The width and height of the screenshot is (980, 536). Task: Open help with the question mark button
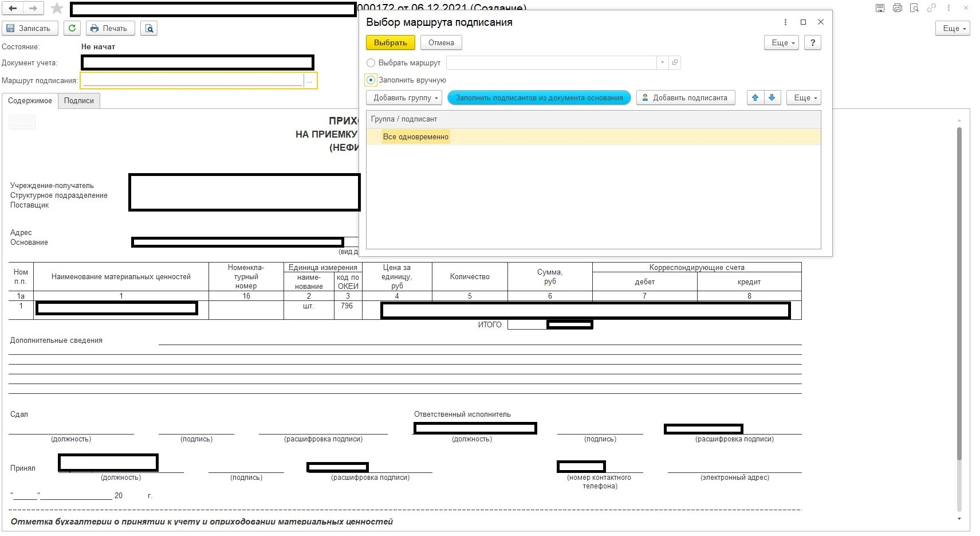[813, 43]
